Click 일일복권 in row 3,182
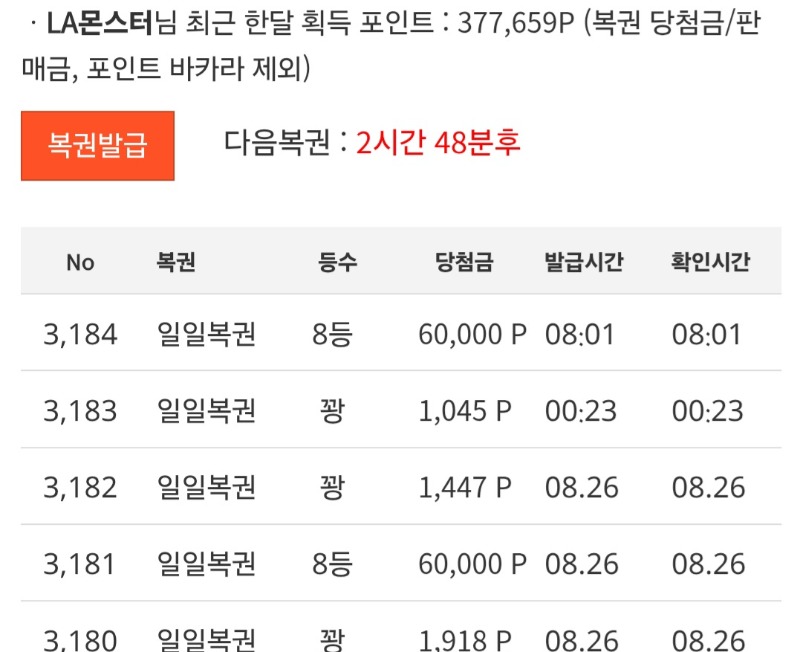Viewport: 800px width, 652px height. tap(206, 487)
